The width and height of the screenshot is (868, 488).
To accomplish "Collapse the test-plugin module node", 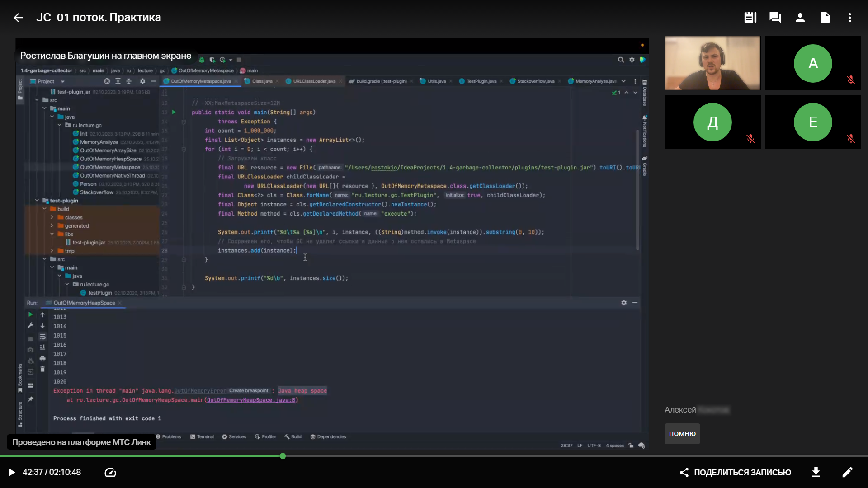I will click(x=37, y=201).
